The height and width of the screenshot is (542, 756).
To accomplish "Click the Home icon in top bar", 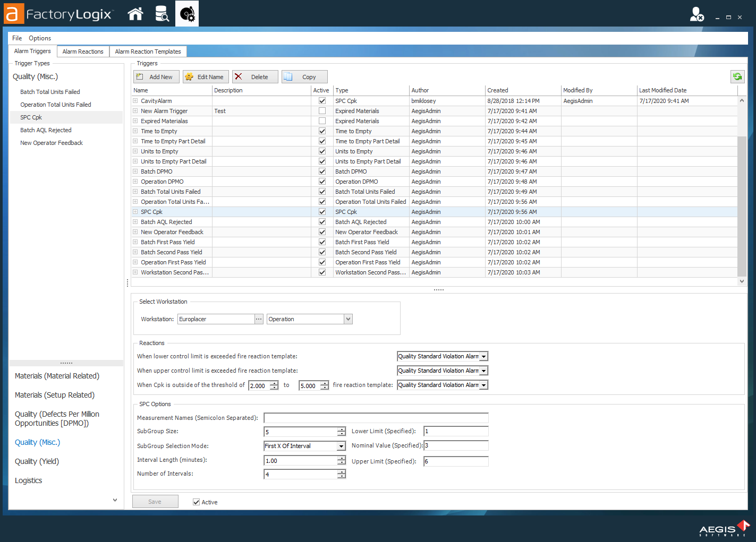I will [x=135, y=14].
